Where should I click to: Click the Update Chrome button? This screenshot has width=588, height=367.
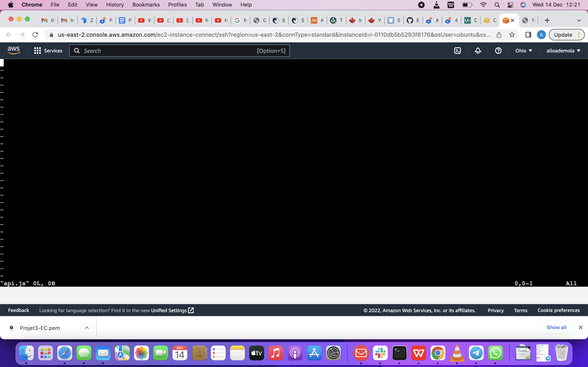pyautogui.click(x=563, y=35)
